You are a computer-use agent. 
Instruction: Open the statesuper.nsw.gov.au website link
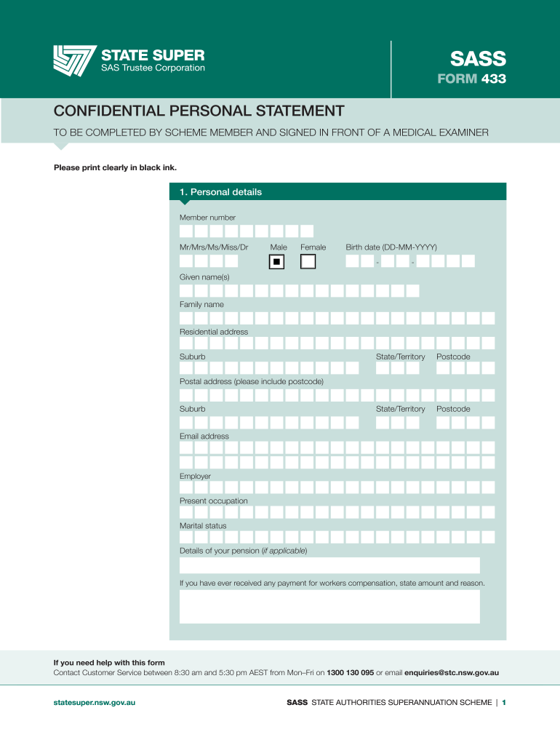tap(95, 703)
